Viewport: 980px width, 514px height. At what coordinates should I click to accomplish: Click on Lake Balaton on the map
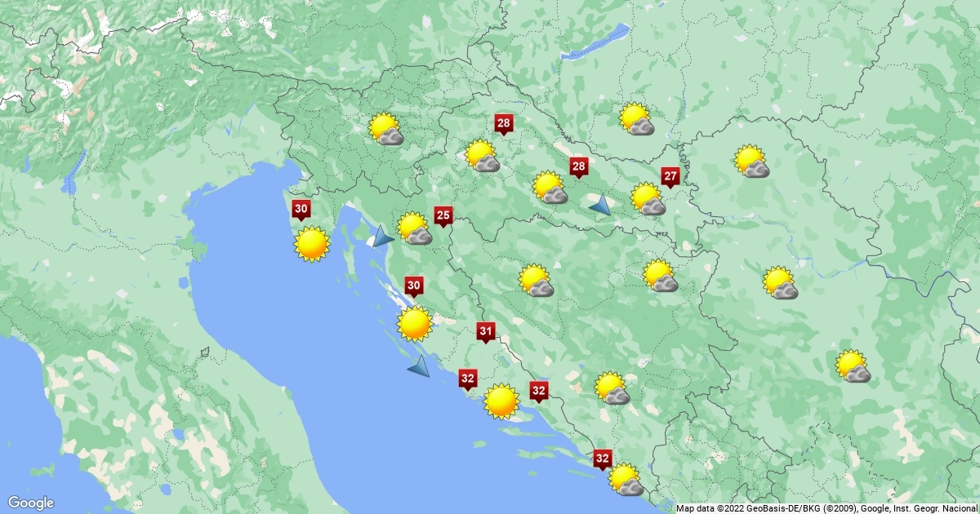coord(596,42)
